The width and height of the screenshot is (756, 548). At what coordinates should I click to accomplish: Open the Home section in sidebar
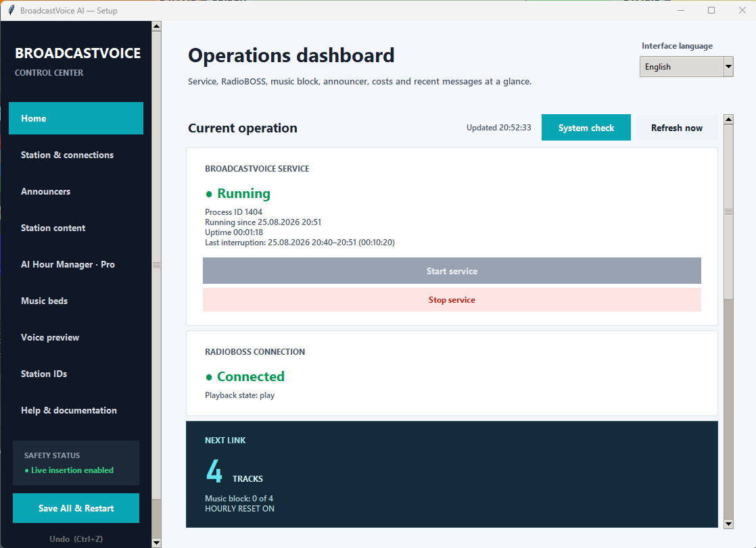(x=76, y=118)
